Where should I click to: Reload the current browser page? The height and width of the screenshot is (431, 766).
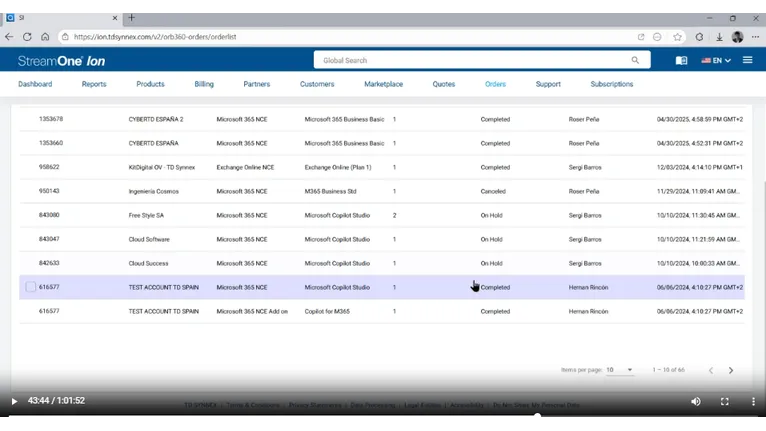tap(27, 37)
